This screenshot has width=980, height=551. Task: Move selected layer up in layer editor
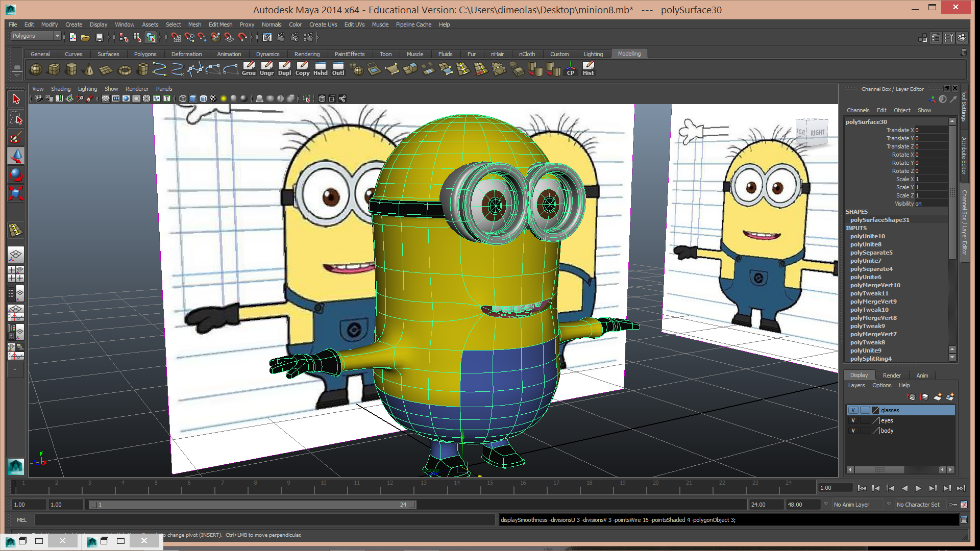[x=912, y=397]
